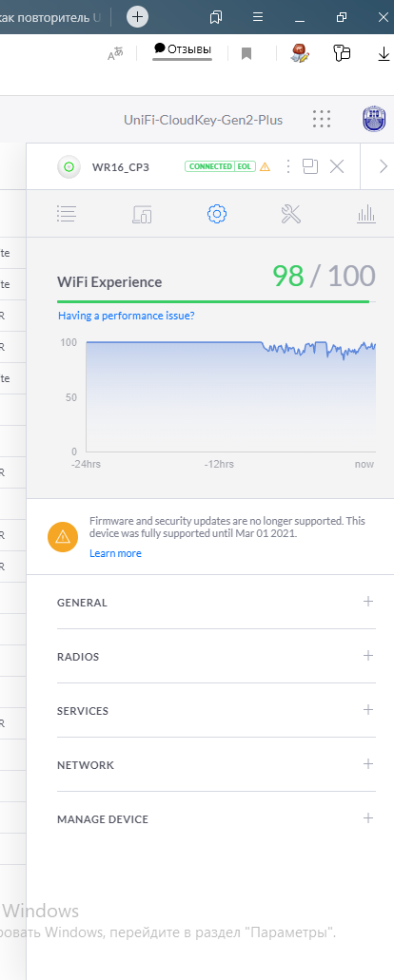The height and width of the screenshot is (980, 394).
Task: Expand the GENERAL section
Action: [x=216, y=603]
